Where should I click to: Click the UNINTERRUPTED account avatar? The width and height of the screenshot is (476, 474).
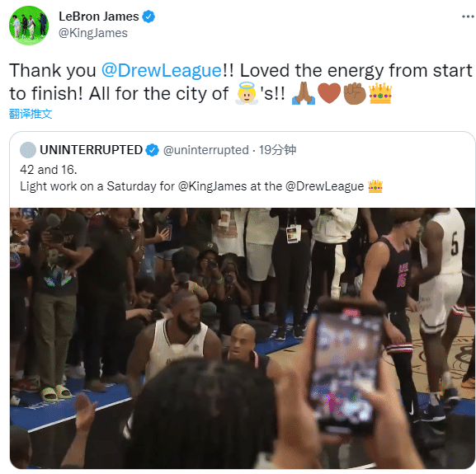tap(28, 150)
